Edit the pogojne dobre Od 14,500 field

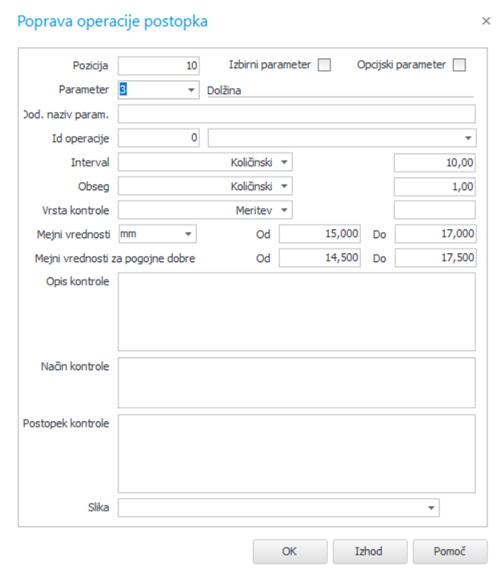point(320,258)
